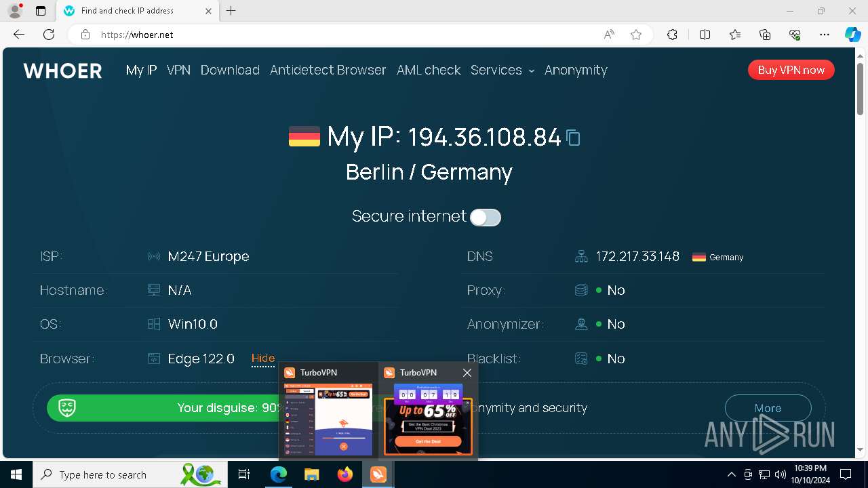
Task: Open the Anonymity menu item
Action: pyautogui.click(x=576, y=70)
